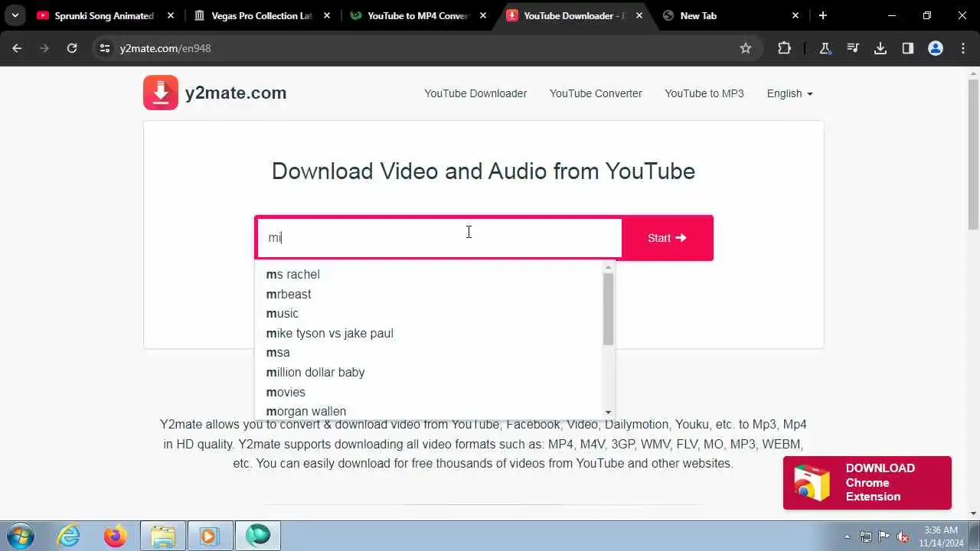
Task: Click the y2mate red download logo icon
Action: tap(161, 93)
